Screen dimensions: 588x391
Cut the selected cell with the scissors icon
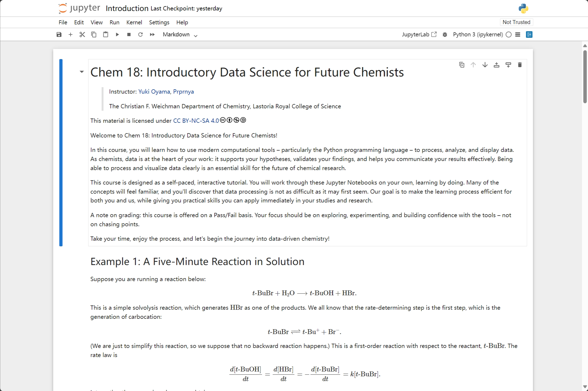[x=82, y=34]
